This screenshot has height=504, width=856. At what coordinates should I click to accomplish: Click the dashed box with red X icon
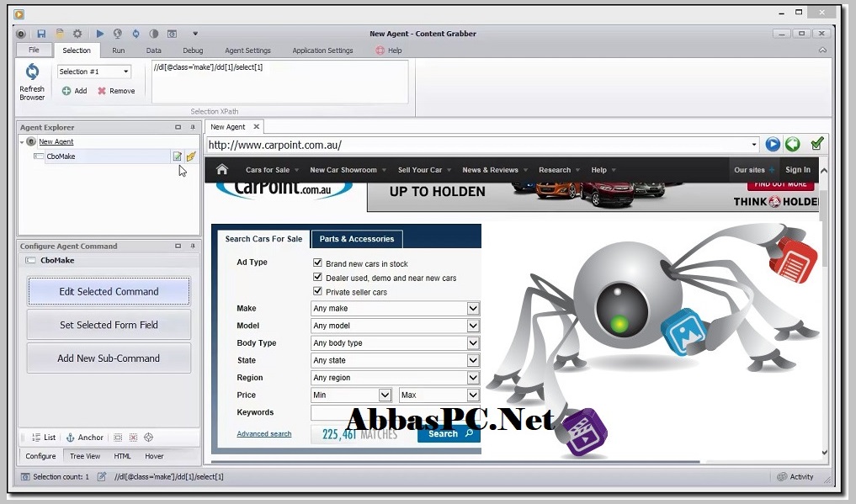coord(133,438)
